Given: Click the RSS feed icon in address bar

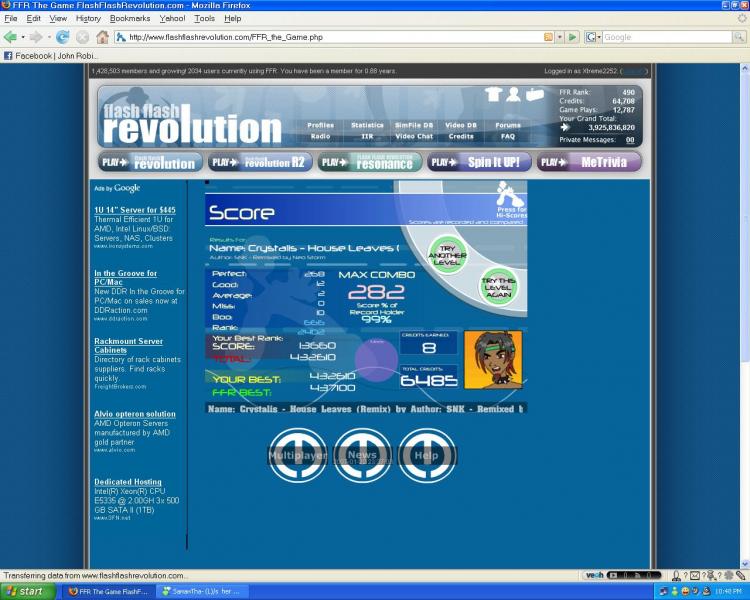Looking at the screenshot, I should tap(548, 37).
